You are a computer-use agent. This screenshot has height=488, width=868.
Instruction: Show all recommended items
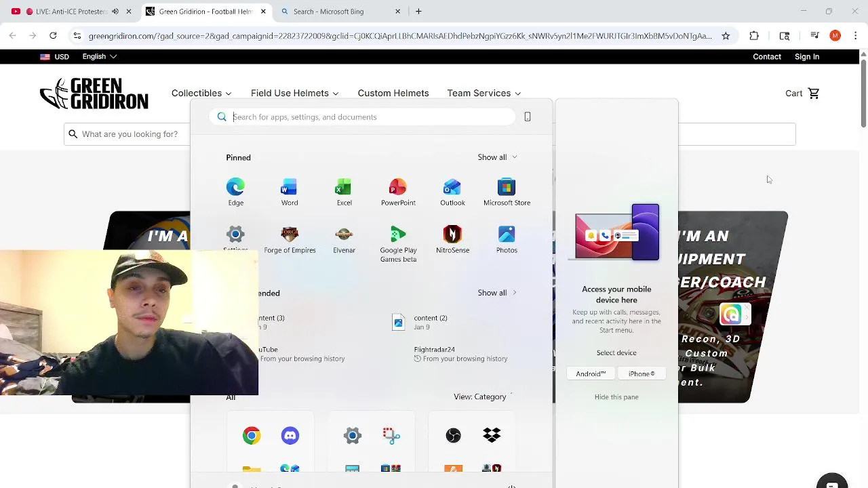tap(497, 293)
